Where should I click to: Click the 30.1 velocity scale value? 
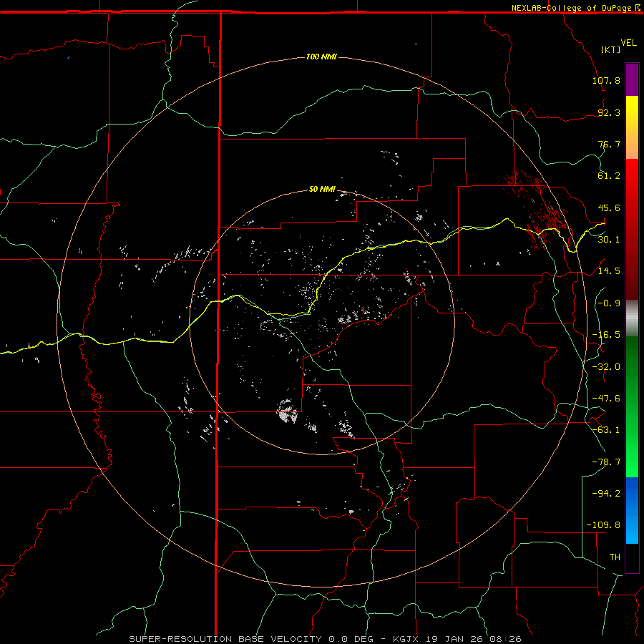pos(609,240)
